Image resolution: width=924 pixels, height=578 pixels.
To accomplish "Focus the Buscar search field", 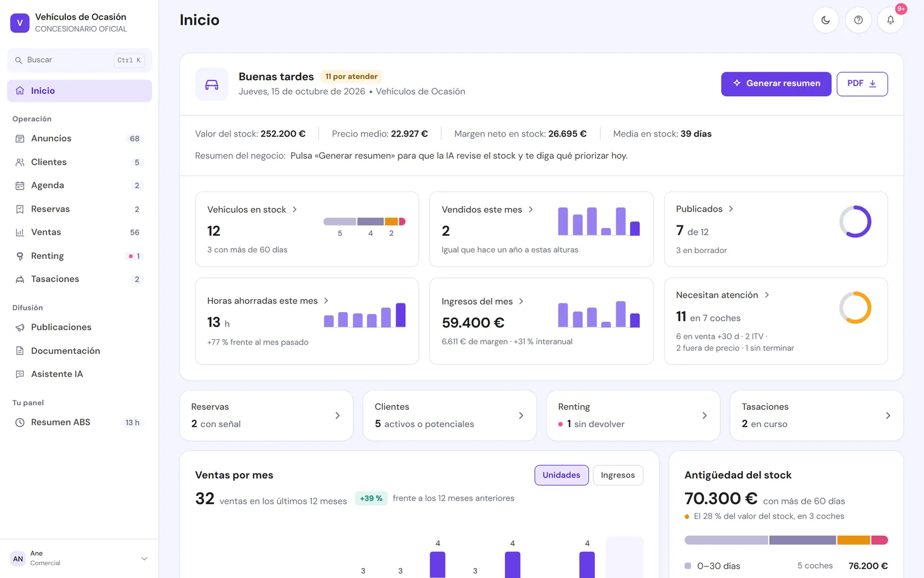I will tap(80, 60).
